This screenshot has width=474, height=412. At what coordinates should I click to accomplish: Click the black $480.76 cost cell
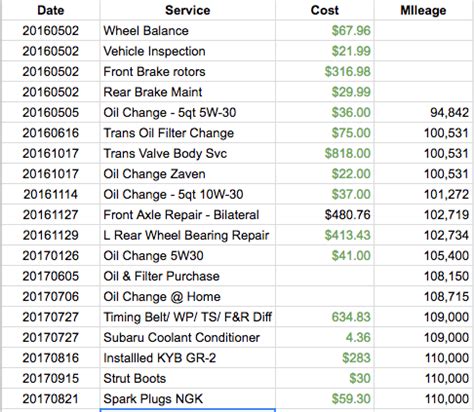325,215
